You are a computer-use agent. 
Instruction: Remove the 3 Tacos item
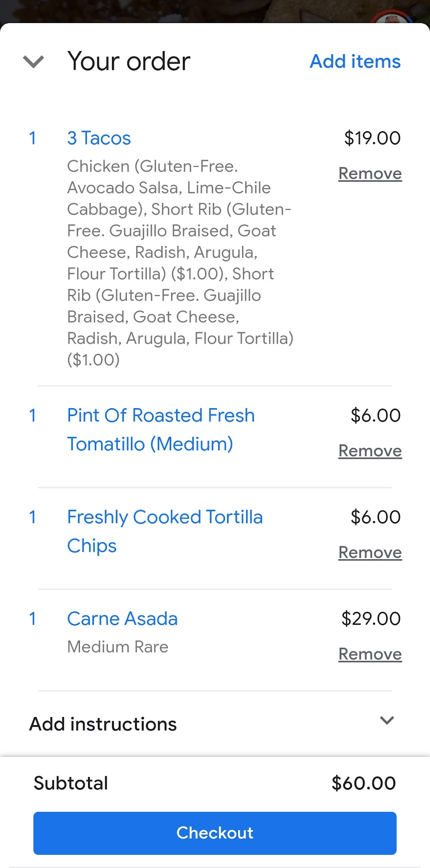pyautogui.click(x=370, y=174)
